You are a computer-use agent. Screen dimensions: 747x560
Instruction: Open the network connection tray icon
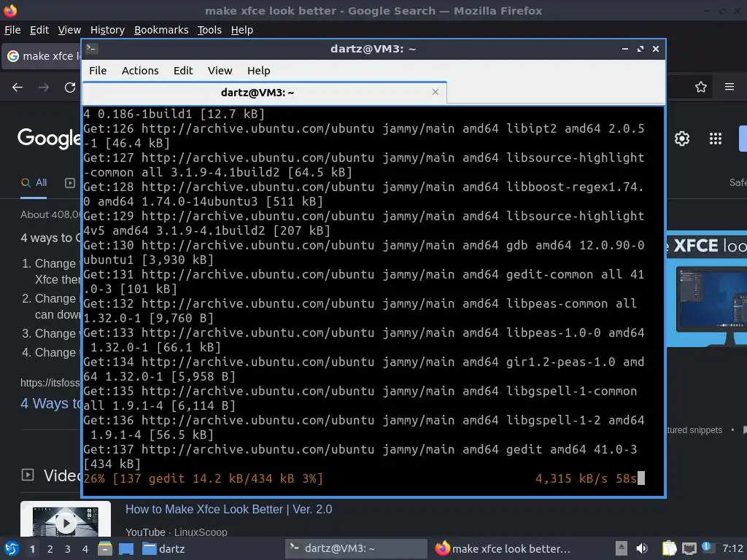pos(689,548)
